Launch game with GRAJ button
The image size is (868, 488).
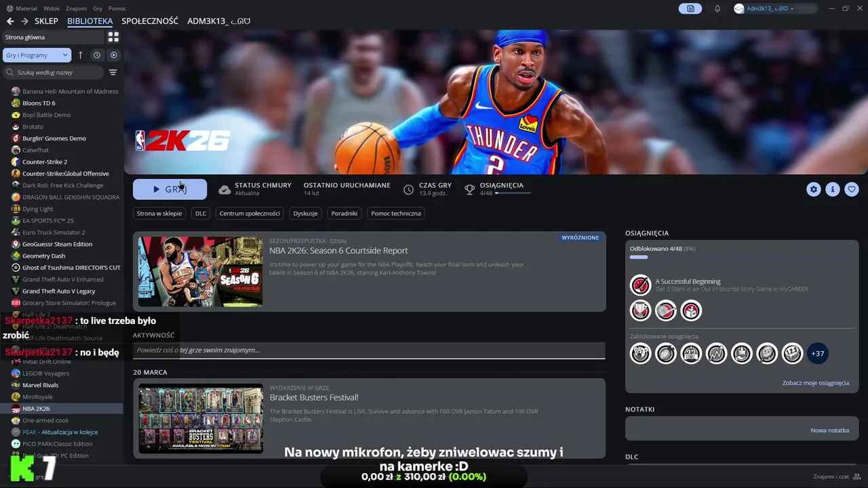pyautogui.click(x=170, y=190)
